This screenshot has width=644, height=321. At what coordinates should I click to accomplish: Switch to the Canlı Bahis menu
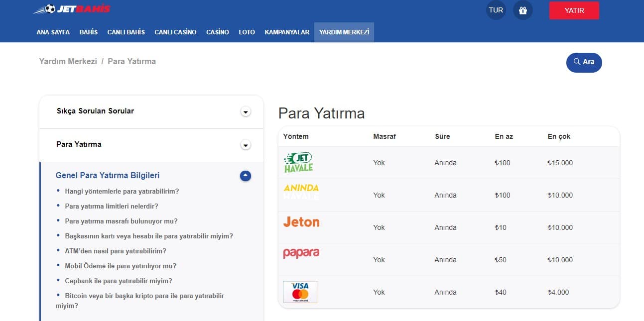(126, 32)
